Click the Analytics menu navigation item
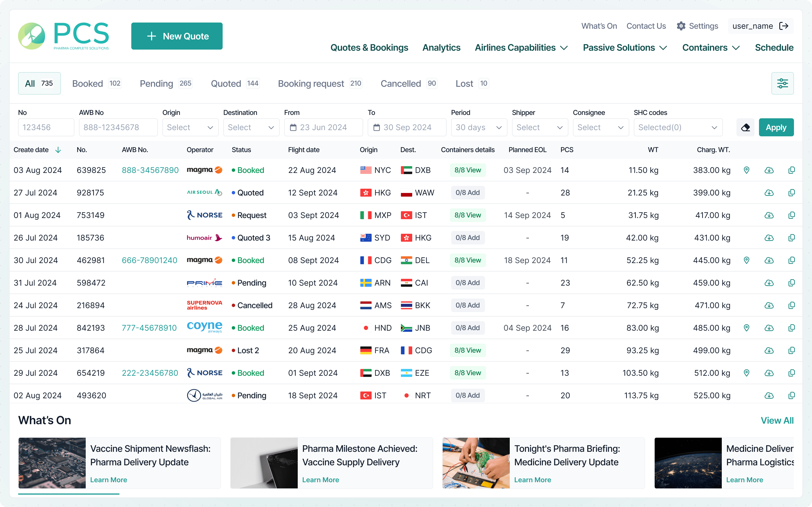Screen dimensions: 812x507 pos(441,47)
